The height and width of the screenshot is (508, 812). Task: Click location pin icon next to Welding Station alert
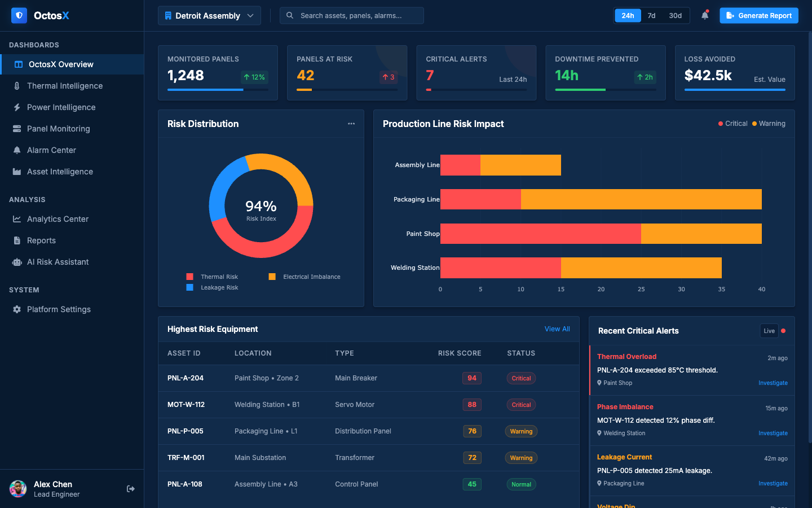pyautogui.click(x=599, y=433)
